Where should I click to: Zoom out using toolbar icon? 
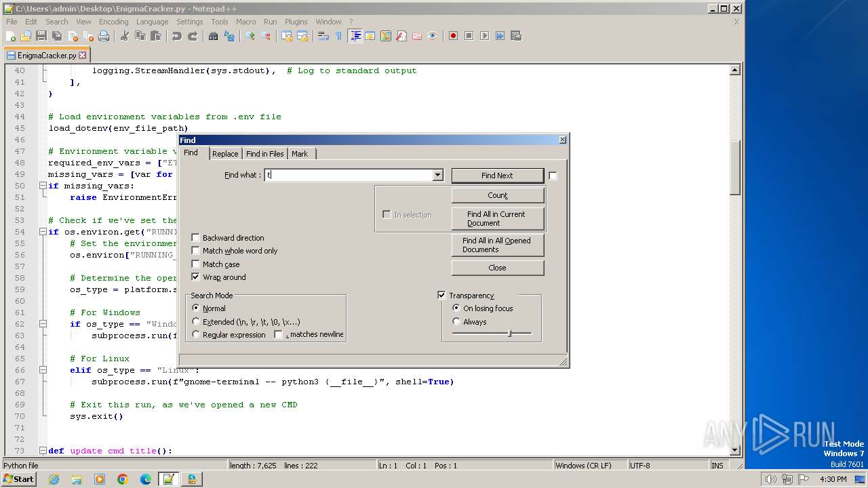[x=266, y=36]
